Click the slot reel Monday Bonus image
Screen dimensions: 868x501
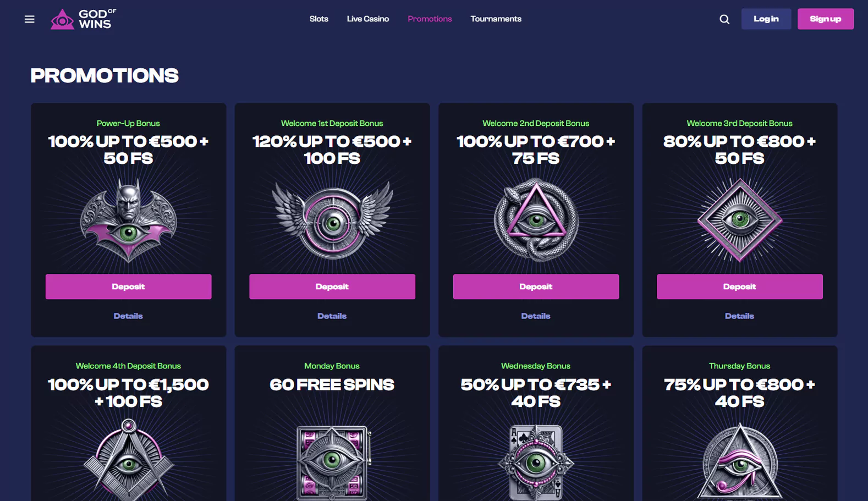(332, 463)
